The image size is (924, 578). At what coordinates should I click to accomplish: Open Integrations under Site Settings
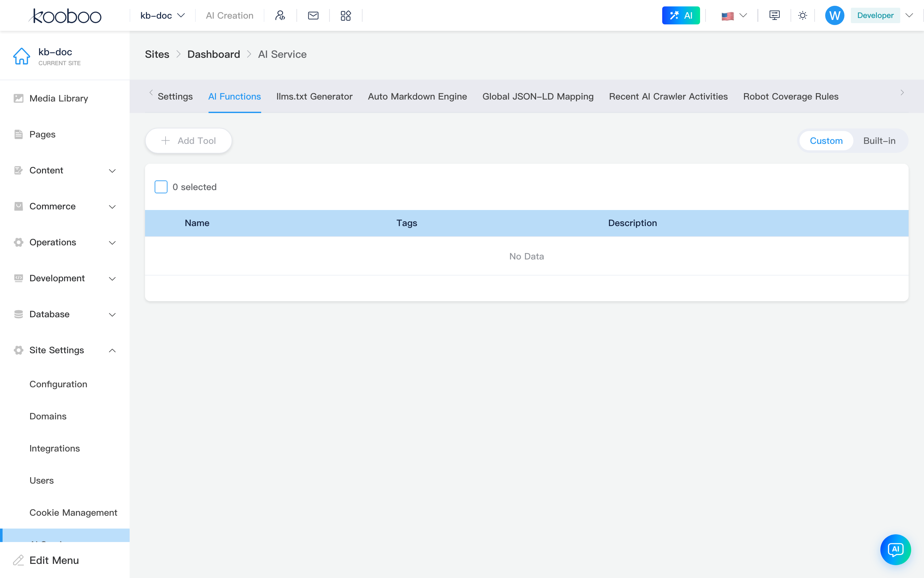tap(55, 448)
